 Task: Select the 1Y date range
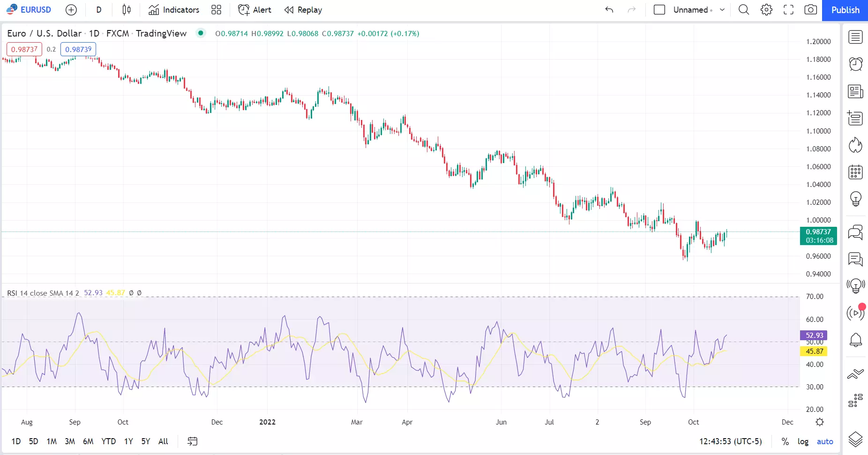point(128,441)
